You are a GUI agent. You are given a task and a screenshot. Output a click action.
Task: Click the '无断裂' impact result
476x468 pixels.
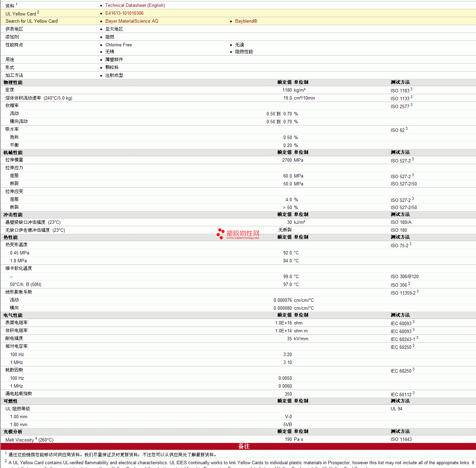(x=285, y=230)
